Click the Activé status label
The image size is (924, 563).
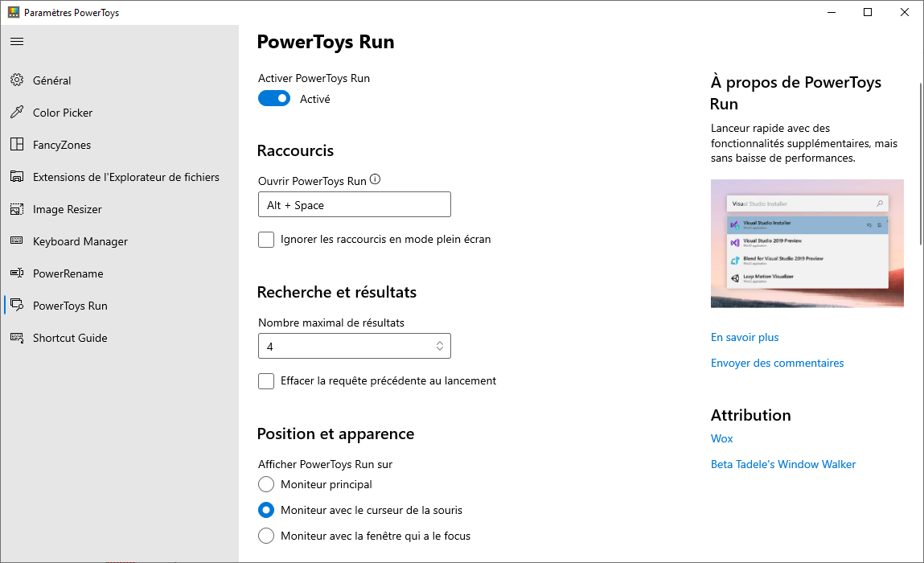pos(315,99)
